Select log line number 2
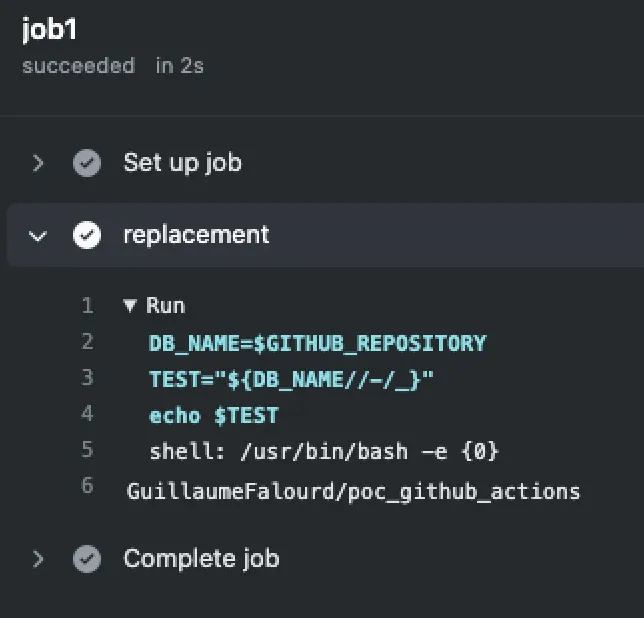This screenshot has width=644, height=618. pos(87,343)
